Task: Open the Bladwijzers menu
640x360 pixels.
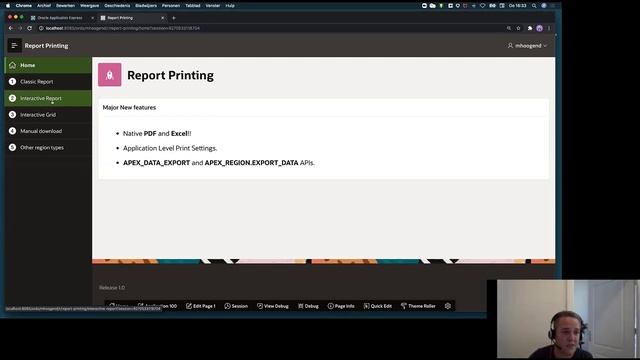Action: pos(146,6)
